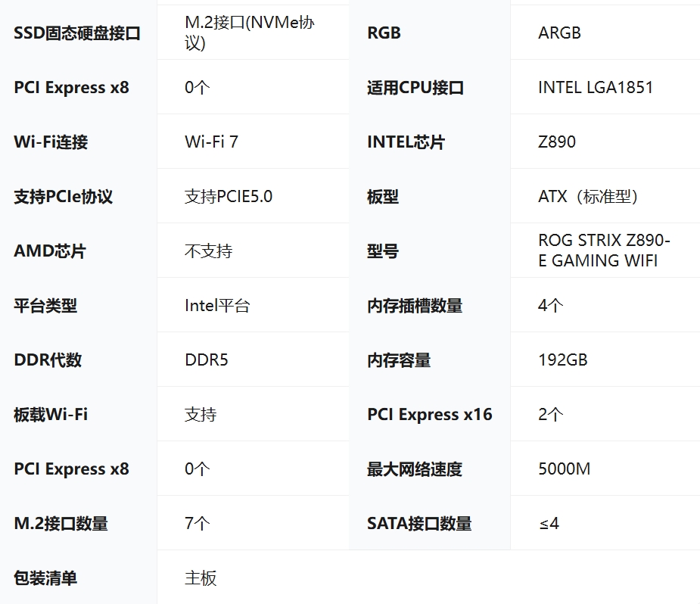Select the 平台类型 label

pyautogui.click(x=45, y=306)
